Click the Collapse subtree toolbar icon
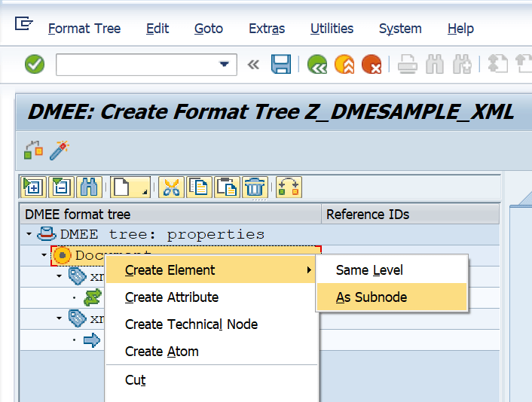The image size is (532, 402). tap(61, 187)
